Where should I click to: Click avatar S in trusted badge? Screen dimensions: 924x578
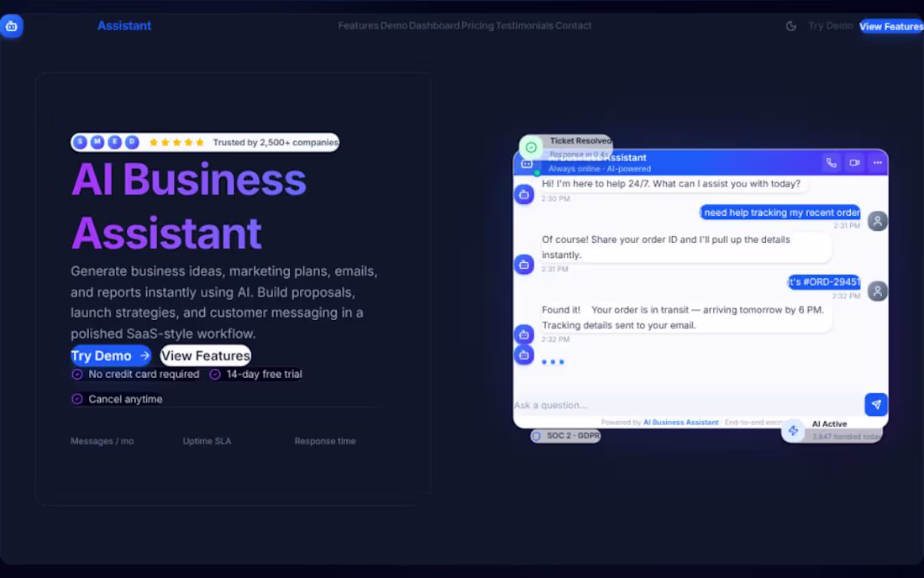81,142
